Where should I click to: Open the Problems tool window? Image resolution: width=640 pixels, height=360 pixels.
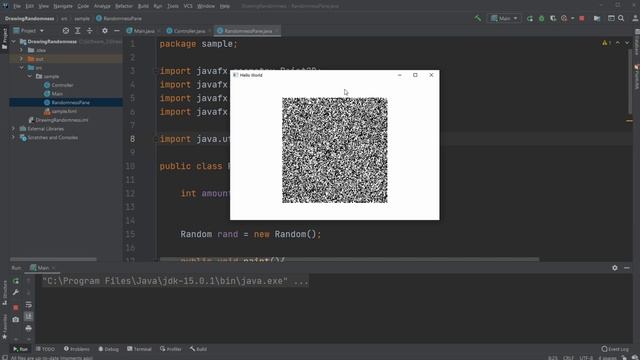[x=77, y=349]
